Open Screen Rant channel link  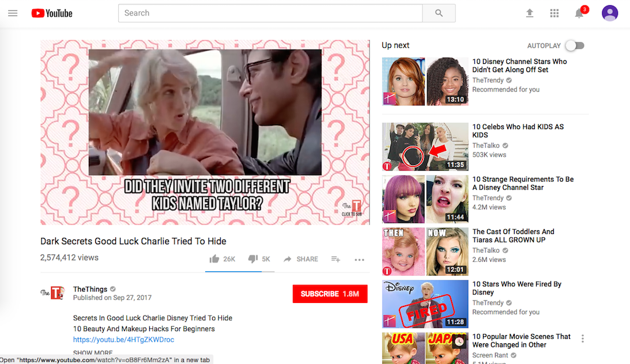point(490,355)
